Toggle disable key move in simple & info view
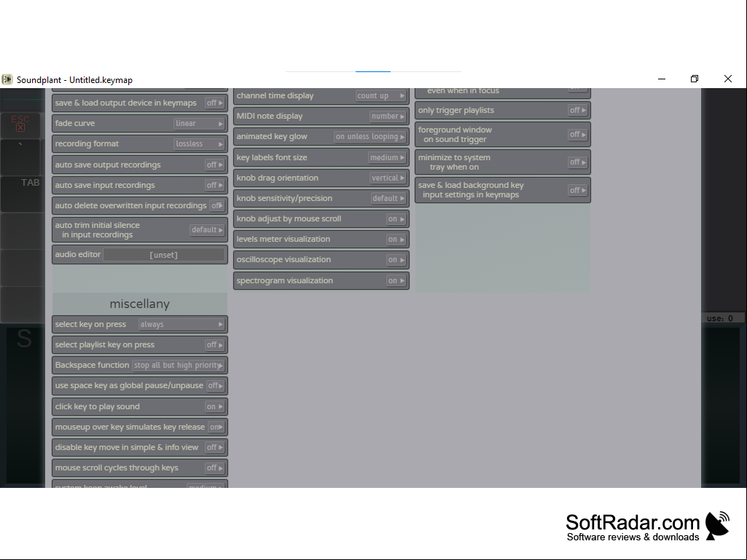 [214, 448]
